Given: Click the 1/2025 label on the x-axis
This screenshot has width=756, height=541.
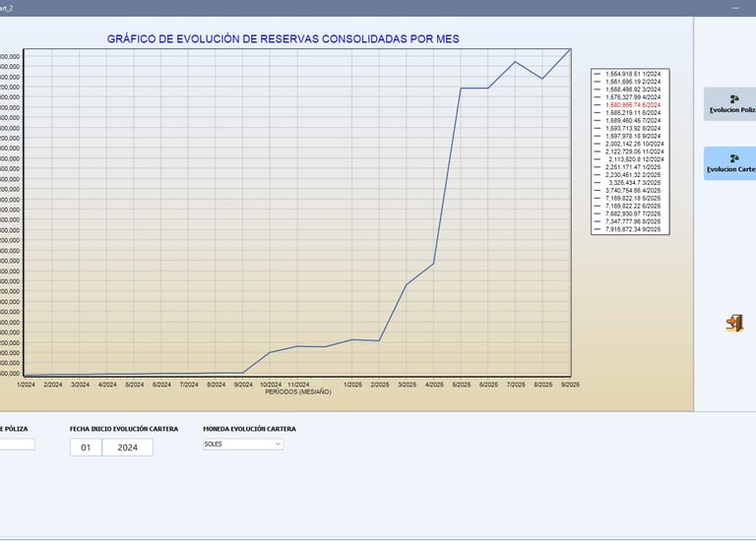Looking at the screenshot, I should (x=353, y=385).
